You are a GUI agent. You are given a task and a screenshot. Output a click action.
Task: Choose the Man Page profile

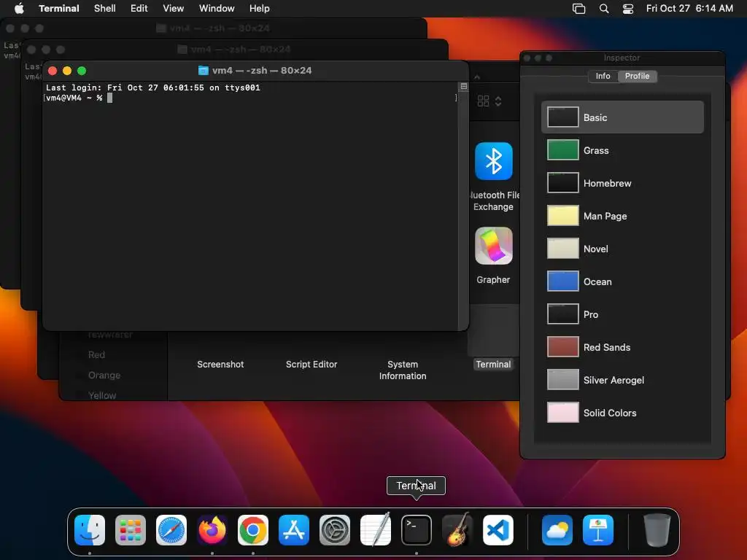[x=622, y=216]
